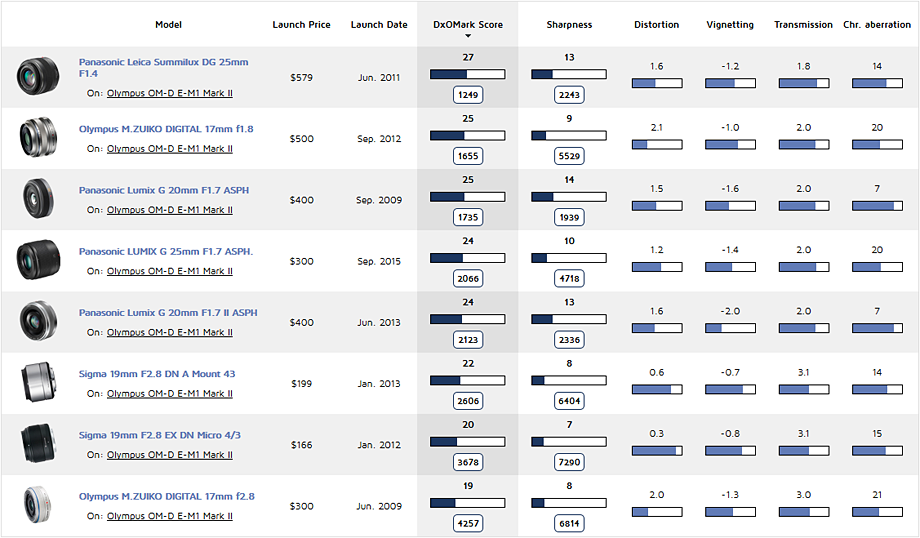Open Panasonic Lumix G 20mm F1.7 II ASPH link
The width and height of the screenshot is (920, 538).
click(x=168, y=313)
